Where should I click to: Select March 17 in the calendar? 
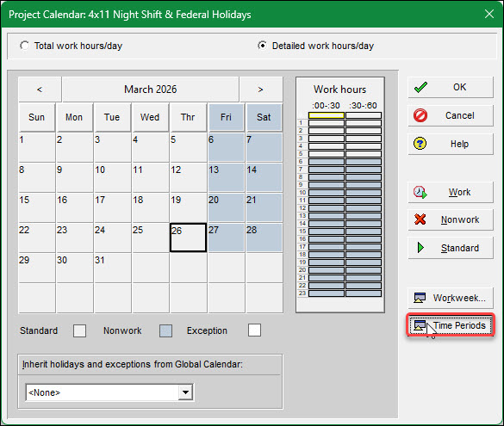(x=113, y=207)
